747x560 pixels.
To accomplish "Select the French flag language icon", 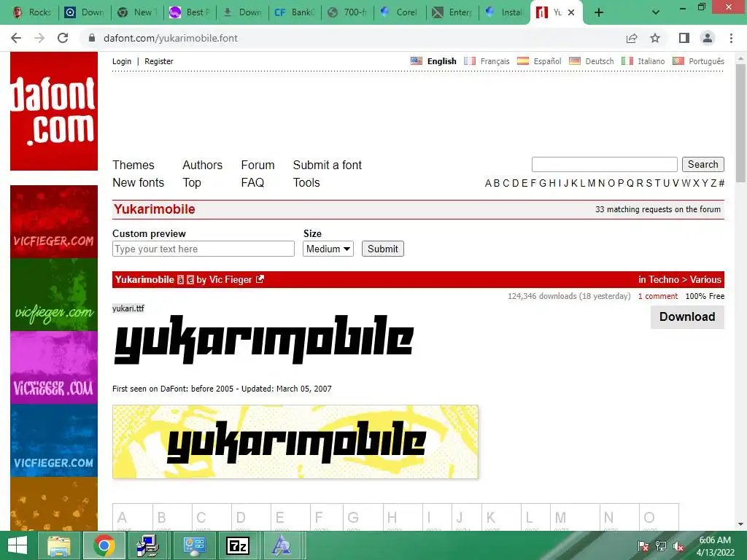I will coord(470,61).
